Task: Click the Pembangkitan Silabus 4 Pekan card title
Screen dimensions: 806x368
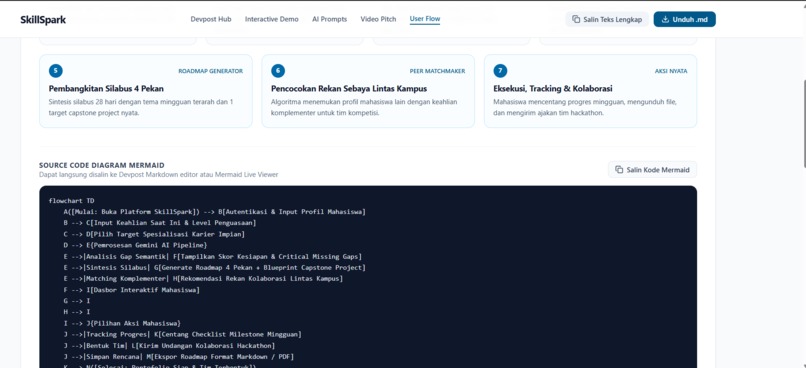Action: (x=106, y=88)
